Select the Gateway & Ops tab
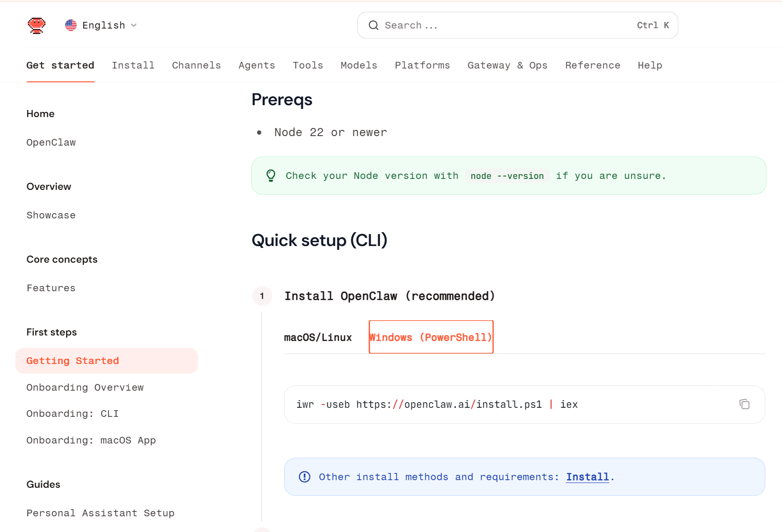 pyautogui.click(x=507, y=65)
